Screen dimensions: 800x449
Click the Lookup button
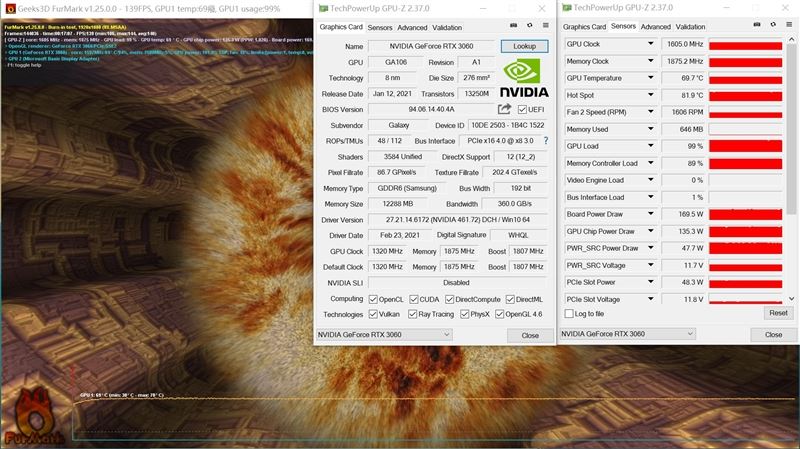(x=524, y=46)
